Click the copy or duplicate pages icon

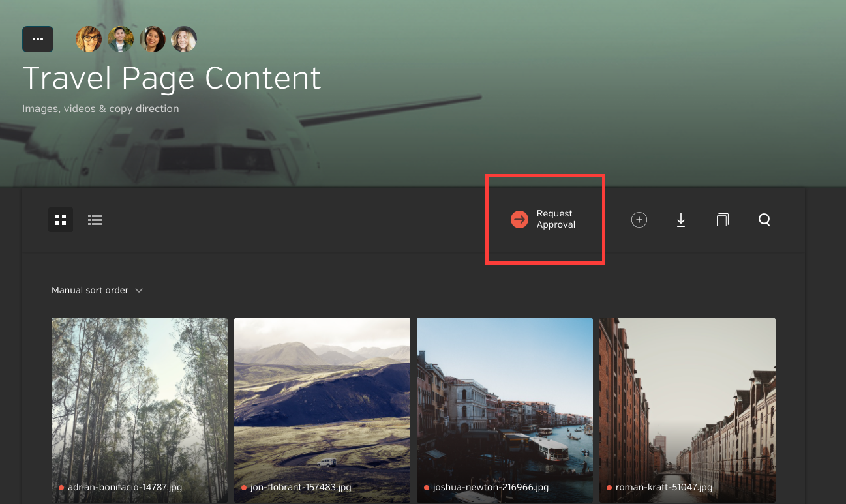pyautogui.click(x=722, y=220)
